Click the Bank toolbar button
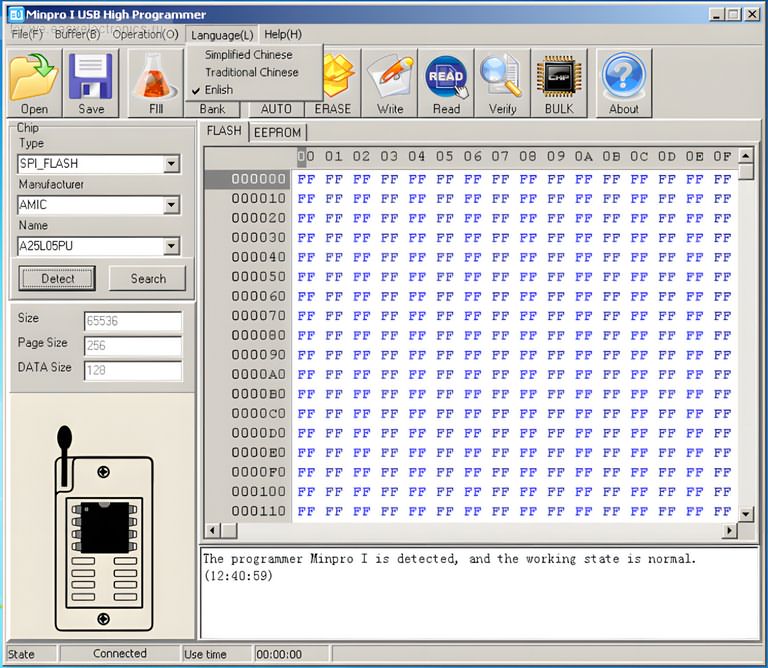Viewport: 768px width, 668px height. [x=212, y=109]
